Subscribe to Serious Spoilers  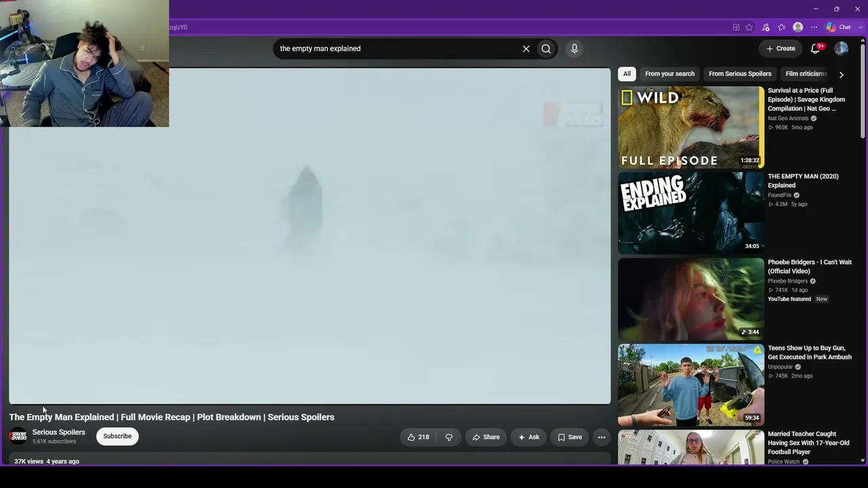117,436
